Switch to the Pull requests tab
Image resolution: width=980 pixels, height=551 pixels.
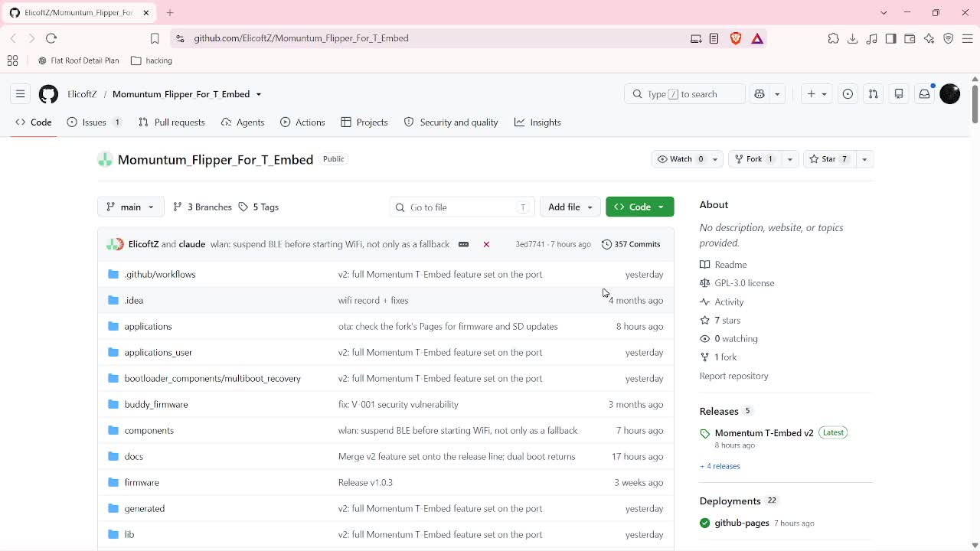tap(171, 122)
